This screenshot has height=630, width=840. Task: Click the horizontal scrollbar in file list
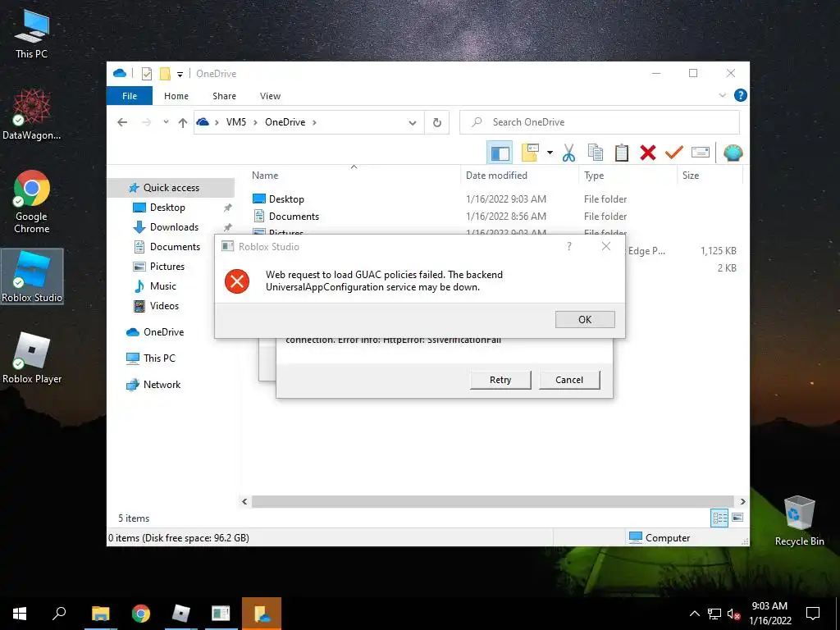492,501
